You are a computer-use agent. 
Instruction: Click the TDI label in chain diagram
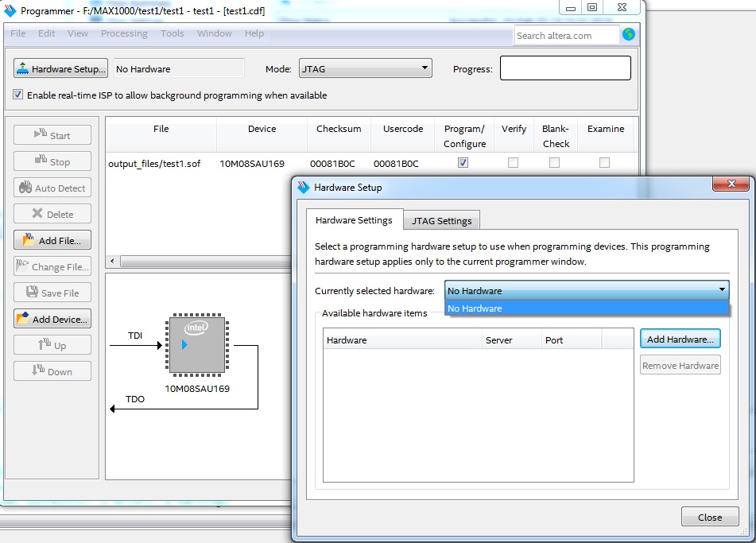(x=135, y=335)
